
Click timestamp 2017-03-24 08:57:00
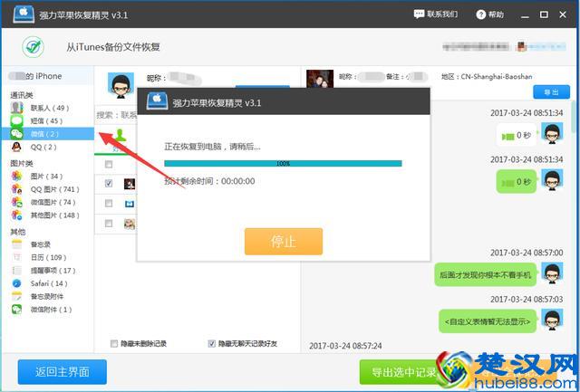527,253
